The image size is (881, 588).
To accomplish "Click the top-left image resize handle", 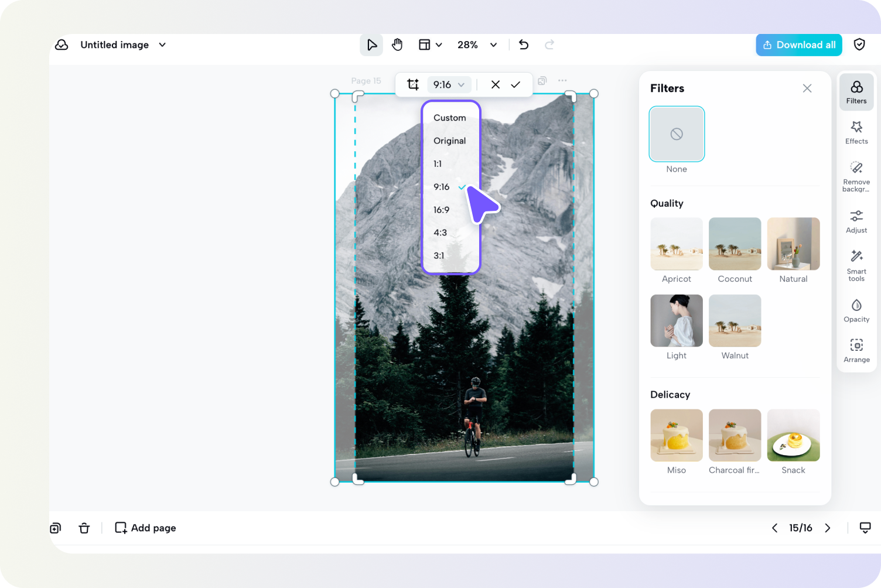I will [x=335, y=94].
